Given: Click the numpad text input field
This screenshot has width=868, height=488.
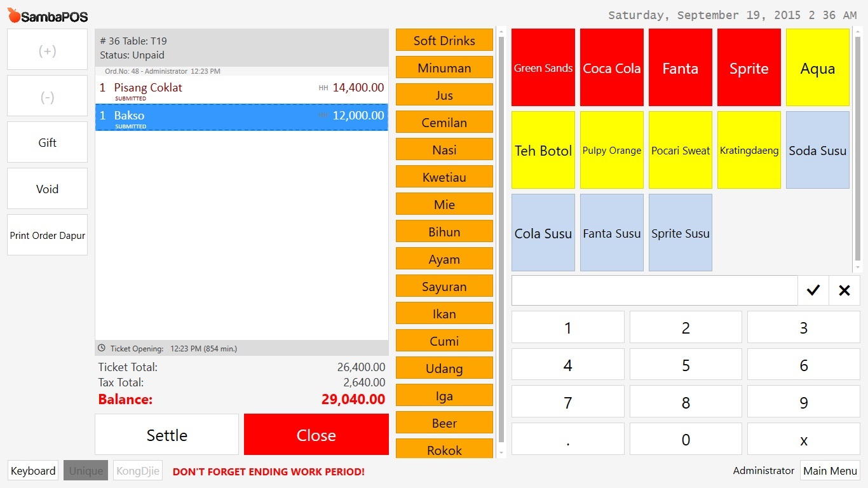Looking at the screenshot, I should pyautogui.click(x=654, y=290).
